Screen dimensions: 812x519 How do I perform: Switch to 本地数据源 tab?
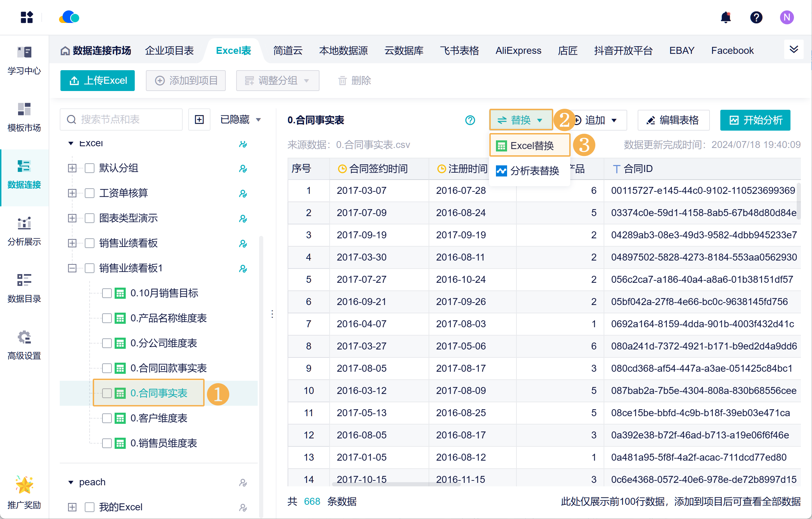click(x=343, y=51)
